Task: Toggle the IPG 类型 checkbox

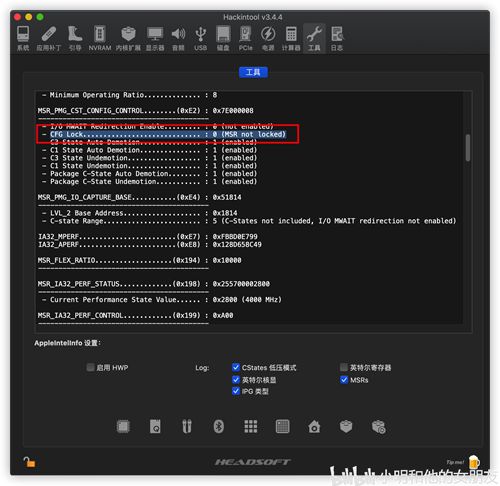Action: tap(236, 391)
